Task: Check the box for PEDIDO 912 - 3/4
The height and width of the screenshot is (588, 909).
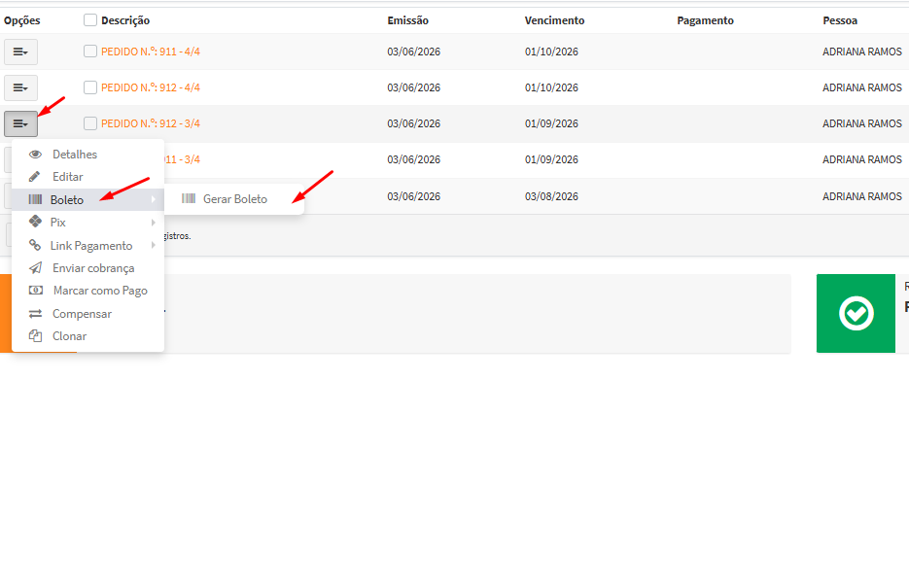Action: 89,123
